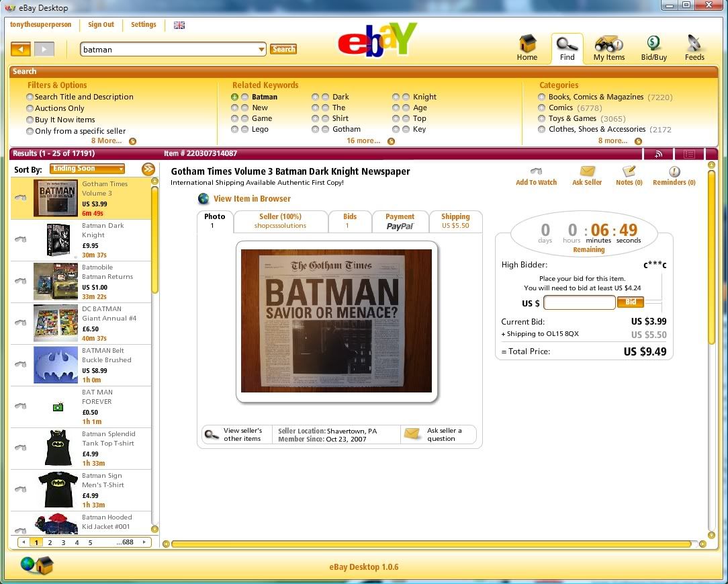
Task: Watch the Batmobile Batman Returns listing binoculars
Action: point(20,281)
